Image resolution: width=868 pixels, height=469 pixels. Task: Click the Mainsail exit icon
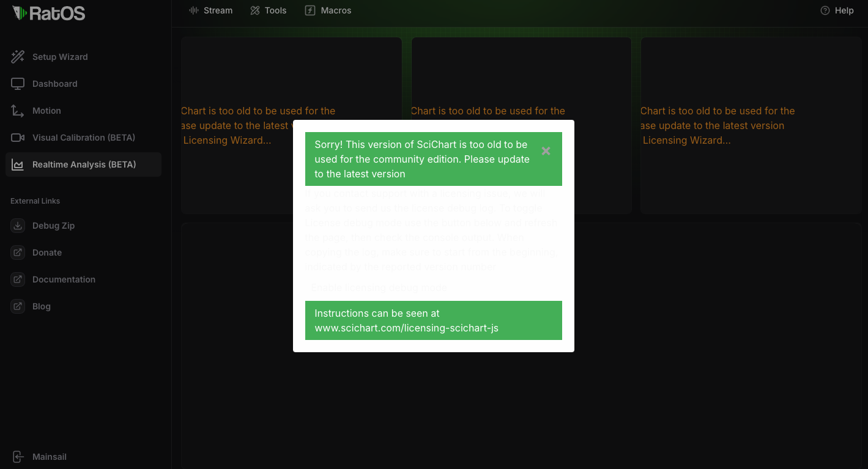(x=18, y=457)
